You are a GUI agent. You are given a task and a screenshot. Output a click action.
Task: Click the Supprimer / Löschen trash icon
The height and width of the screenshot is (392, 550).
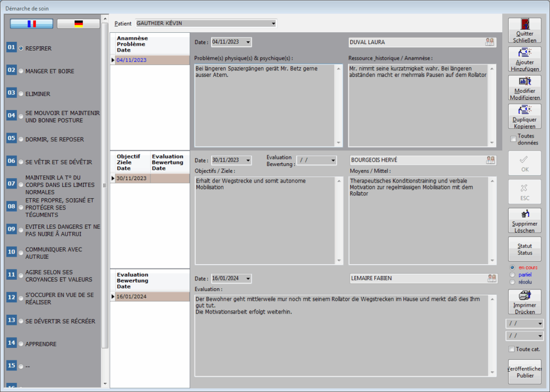coord(524,215)
